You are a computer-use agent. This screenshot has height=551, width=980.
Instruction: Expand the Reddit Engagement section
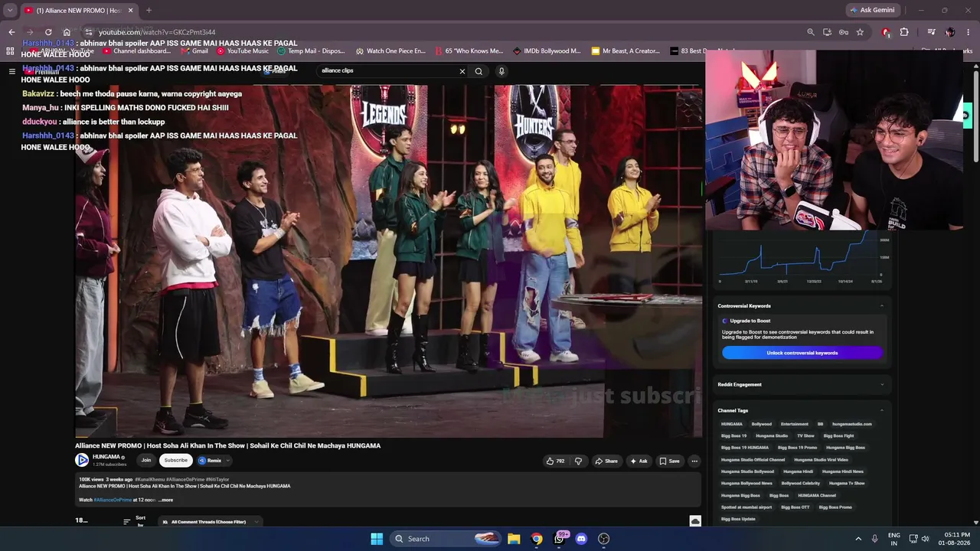(x=881, y=384)
